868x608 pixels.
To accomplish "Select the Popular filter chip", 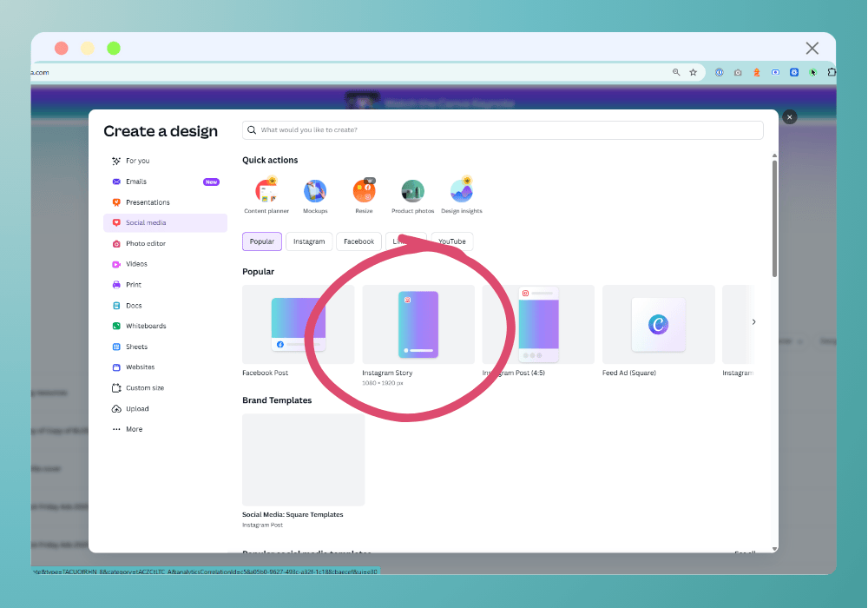I will 262,241.
